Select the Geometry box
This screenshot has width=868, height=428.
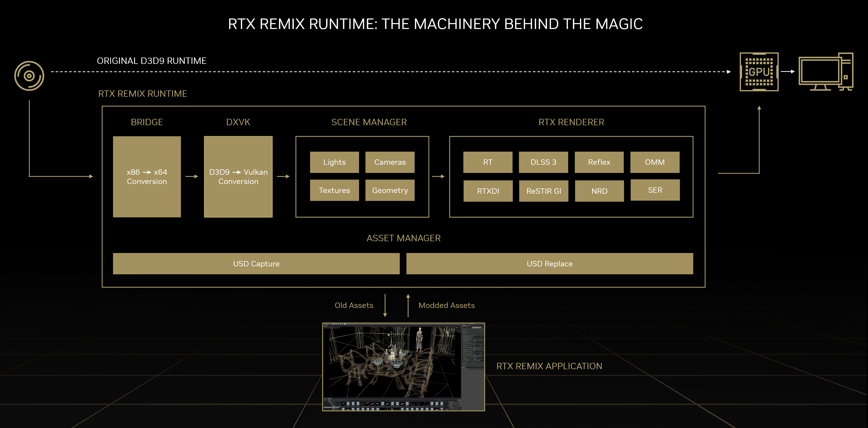[390, 190]
